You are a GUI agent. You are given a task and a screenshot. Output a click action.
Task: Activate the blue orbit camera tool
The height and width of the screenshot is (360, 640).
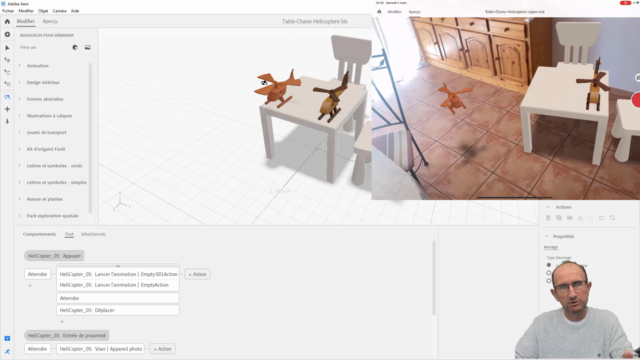pyautogui.click(x=7, y=97)
